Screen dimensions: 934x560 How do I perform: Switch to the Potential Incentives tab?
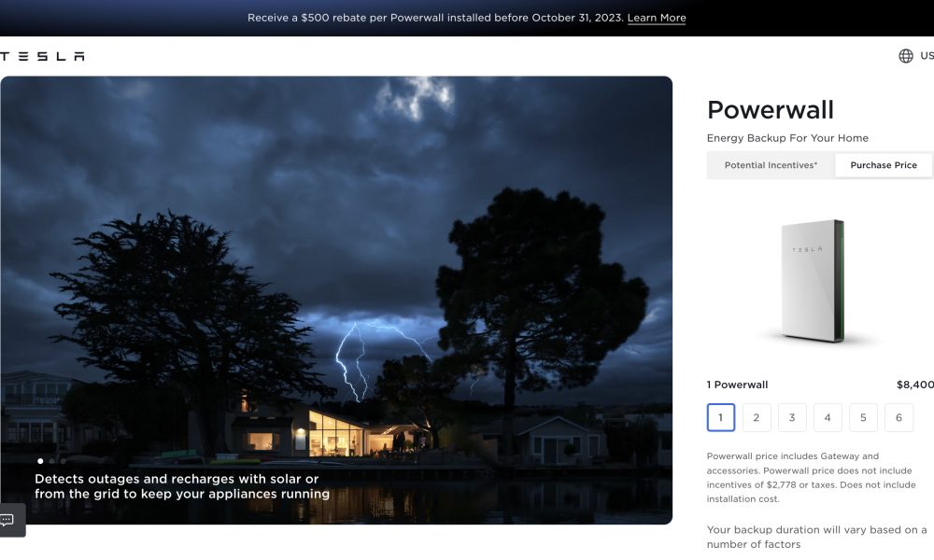tap(771, 165)
